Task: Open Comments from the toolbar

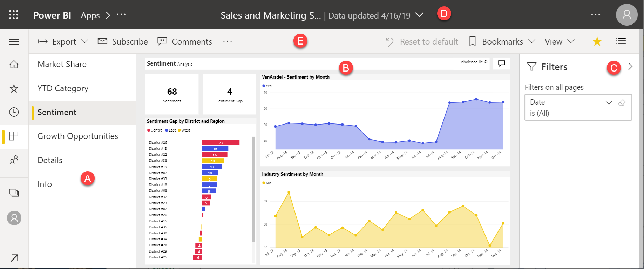Action: point(185,41)
